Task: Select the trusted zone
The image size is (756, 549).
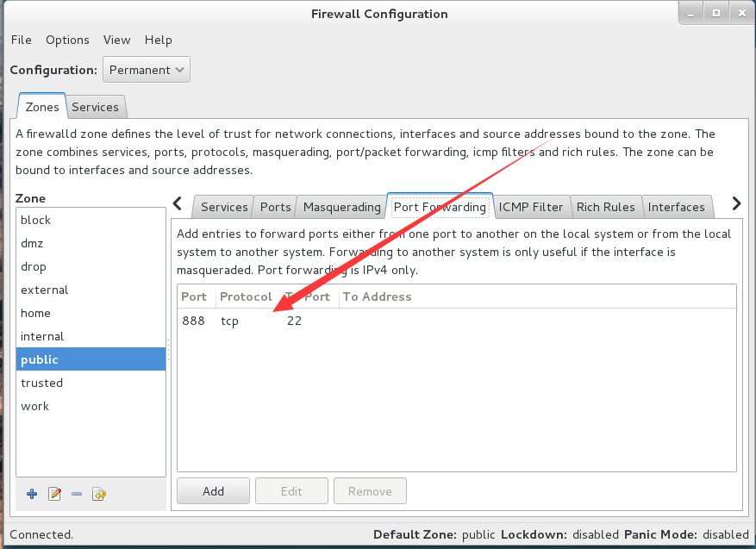Action: 91,383
